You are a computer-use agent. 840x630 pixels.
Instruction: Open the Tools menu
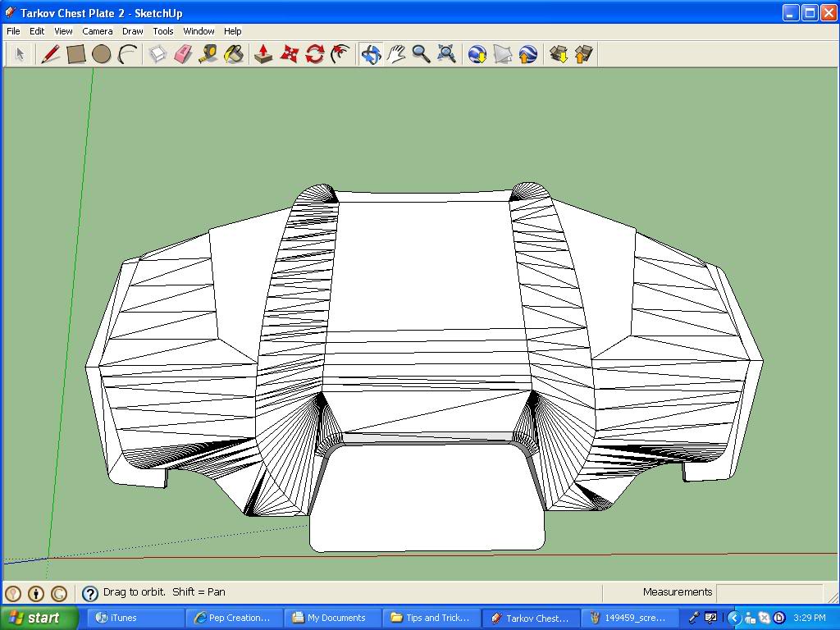[x=163, y=31]
